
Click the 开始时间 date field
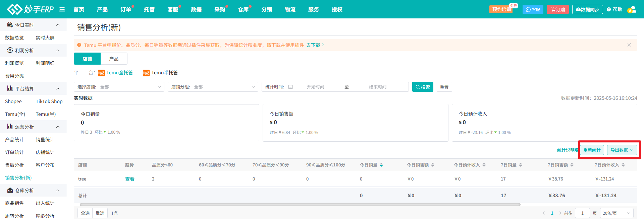coord(315,87)
